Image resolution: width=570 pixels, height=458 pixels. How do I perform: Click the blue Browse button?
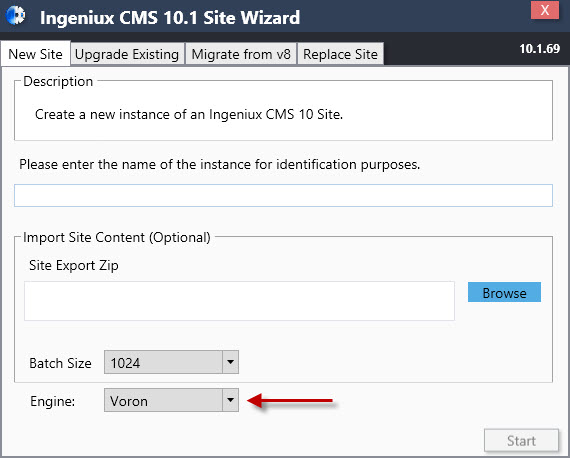point(504,292)
